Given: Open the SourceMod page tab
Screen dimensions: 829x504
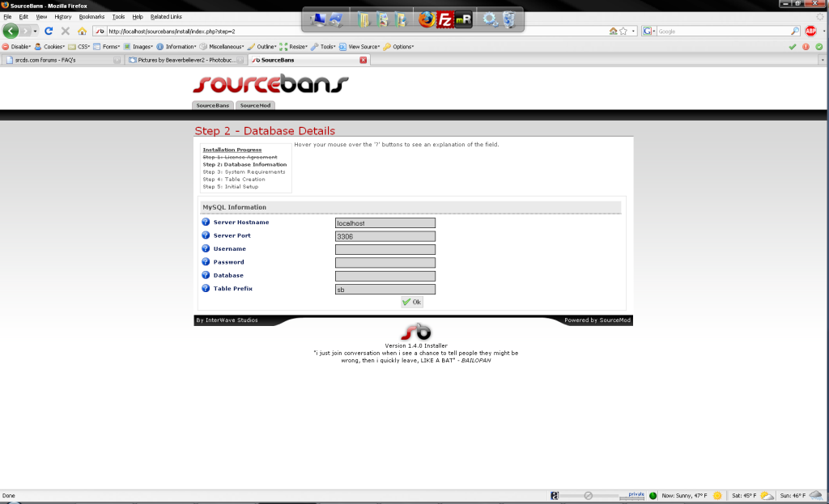Looking at the screenshot, I should [x=255, y=105].
